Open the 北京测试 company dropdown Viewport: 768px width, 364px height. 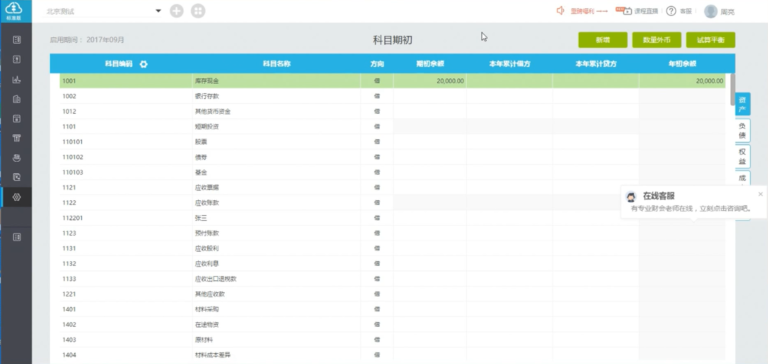pos(103,11)
